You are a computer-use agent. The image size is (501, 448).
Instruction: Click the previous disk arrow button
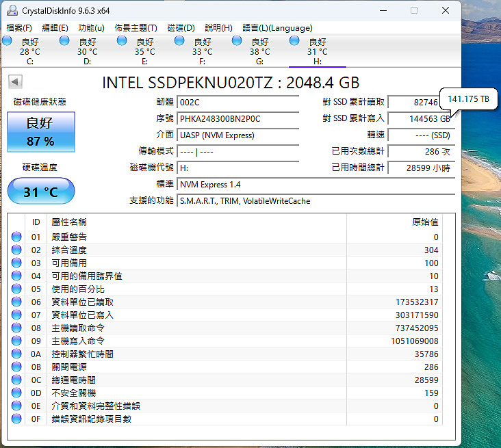(15, 82)
